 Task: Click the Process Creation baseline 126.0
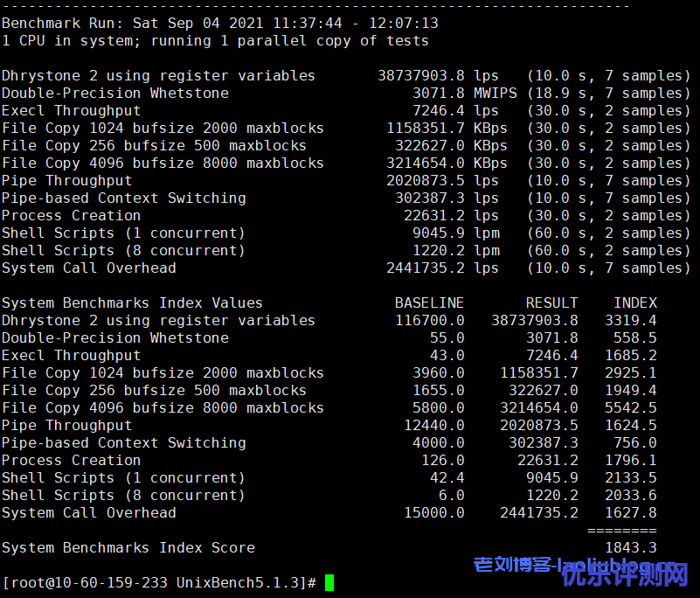(x=442, y=460)
